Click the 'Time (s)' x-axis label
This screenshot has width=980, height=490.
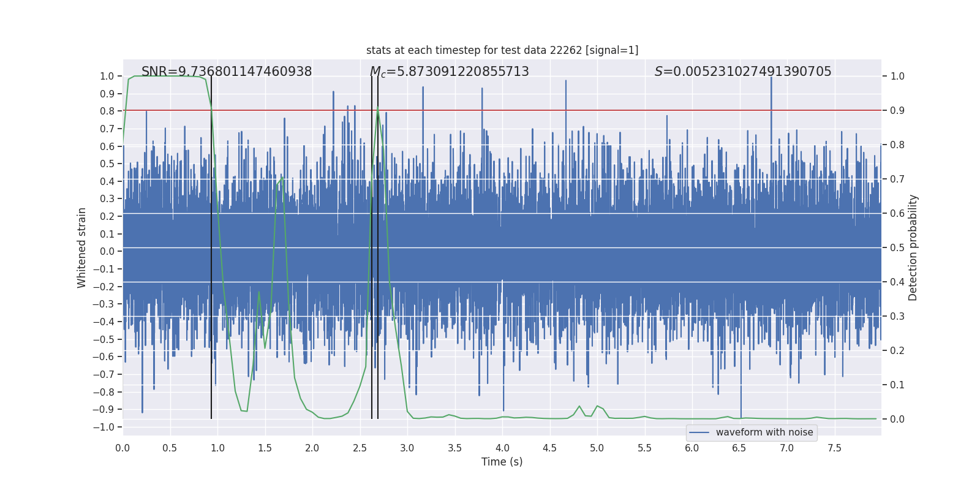(502, 462)
